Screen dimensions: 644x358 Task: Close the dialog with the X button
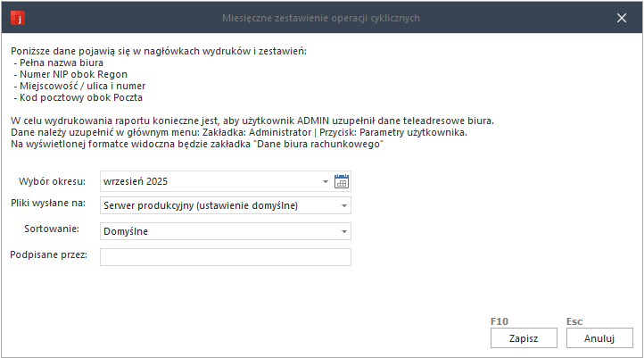(622, 17)
